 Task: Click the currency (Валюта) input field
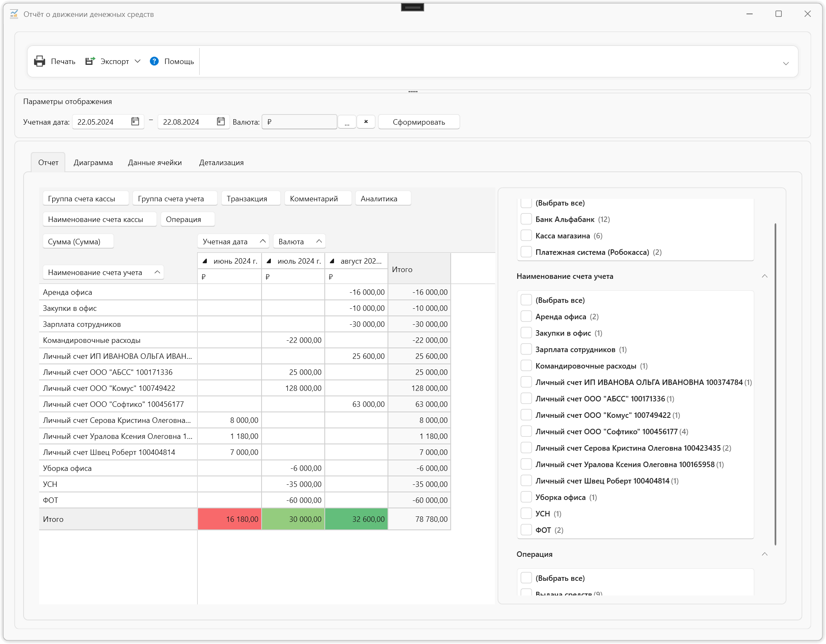pyautogui.click(x=299, y=122)
